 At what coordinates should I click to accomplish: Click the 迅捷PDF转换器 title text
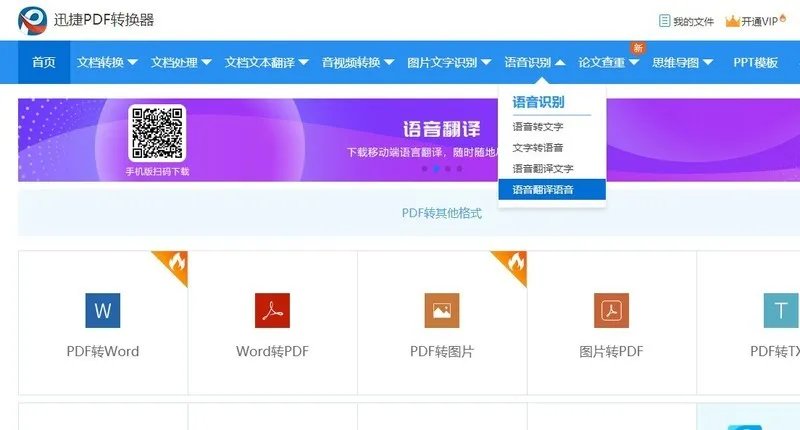pos(104,20)
